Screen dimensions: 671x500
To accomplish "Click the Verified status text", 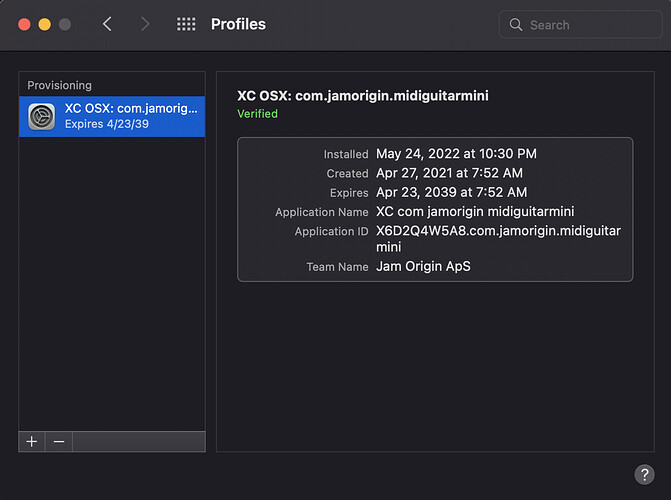I will (257, 114).
